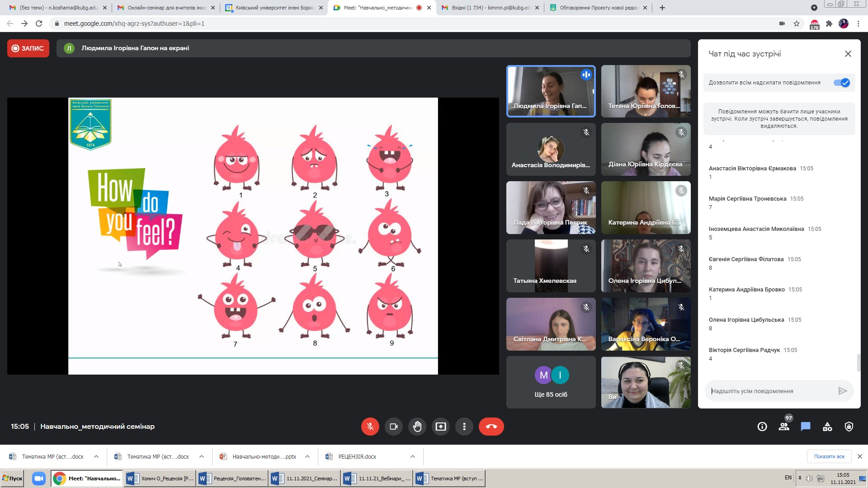
Task: Toggle the camera in the call controls
Action: [x=393, y=427]
